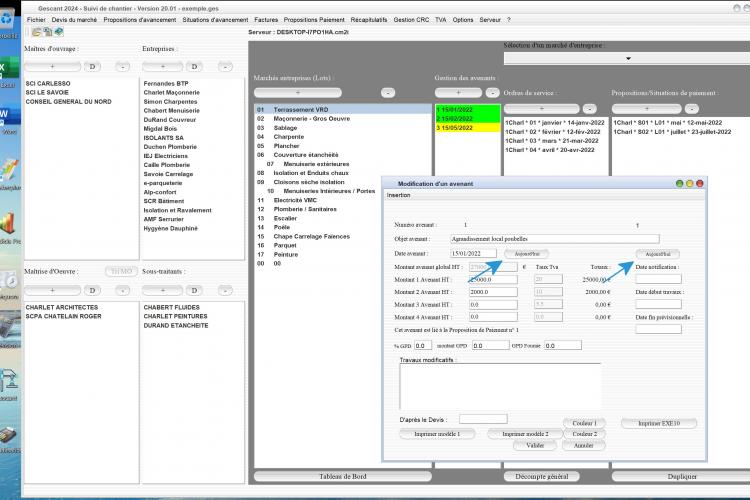Select lot 04 Charpente in the list

pos(342,137)
